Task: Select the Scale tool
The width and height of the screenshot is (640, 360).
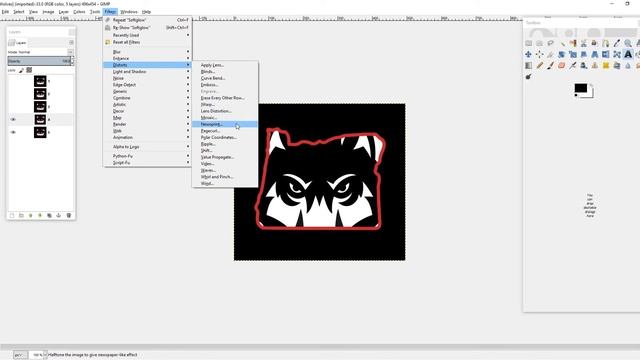Action: point(573,54)
